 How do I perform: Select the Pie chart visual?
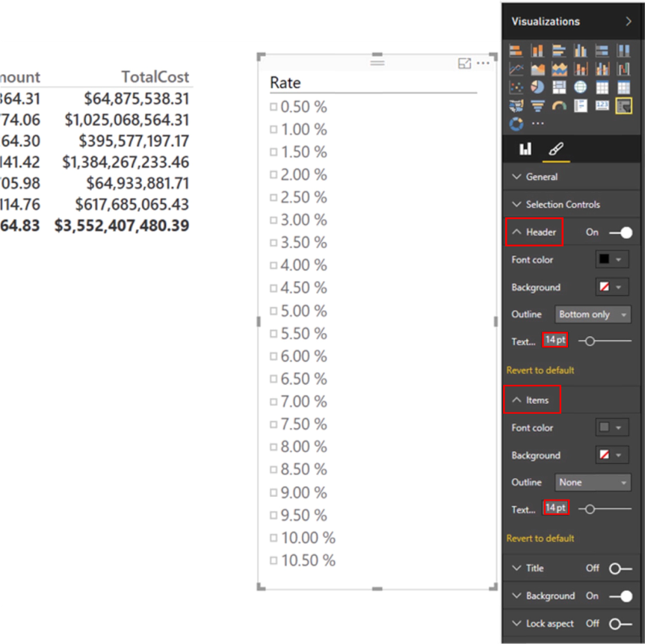point(537,87)
